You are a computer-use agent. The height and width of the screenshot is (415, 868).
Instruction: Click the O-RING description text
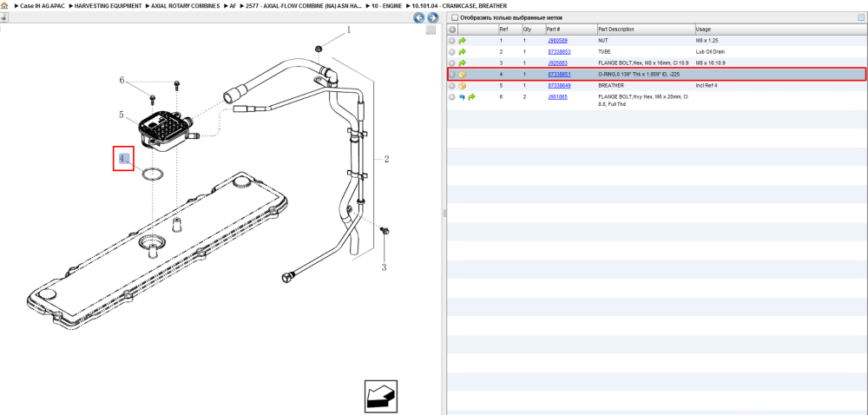pos(640,74)
